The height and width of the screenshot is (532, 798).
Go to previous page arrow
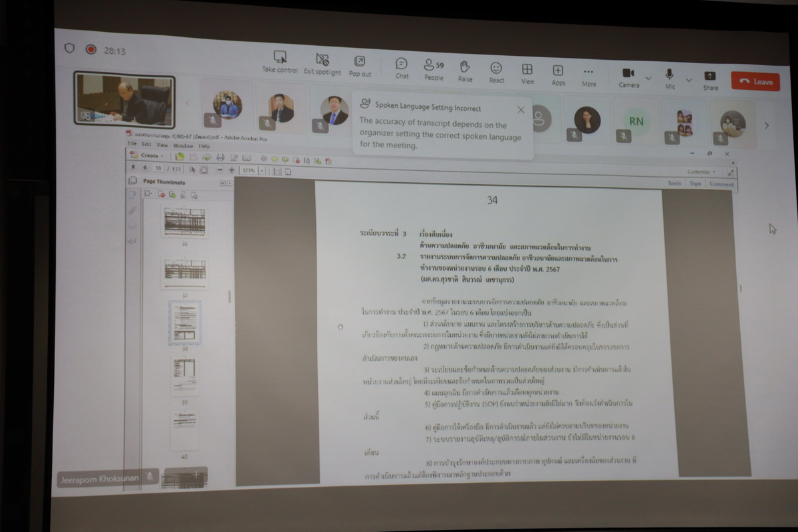tap(133, 166)
